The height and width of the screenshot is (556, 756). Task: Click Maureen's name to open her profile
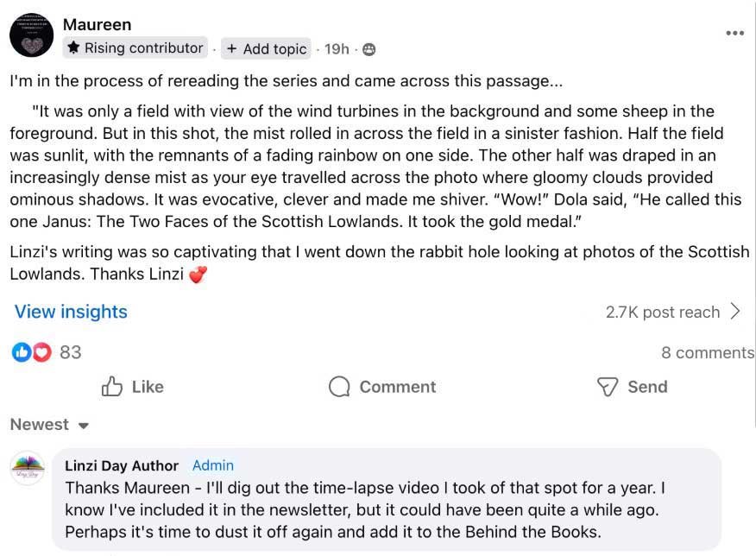click(97, 24)
